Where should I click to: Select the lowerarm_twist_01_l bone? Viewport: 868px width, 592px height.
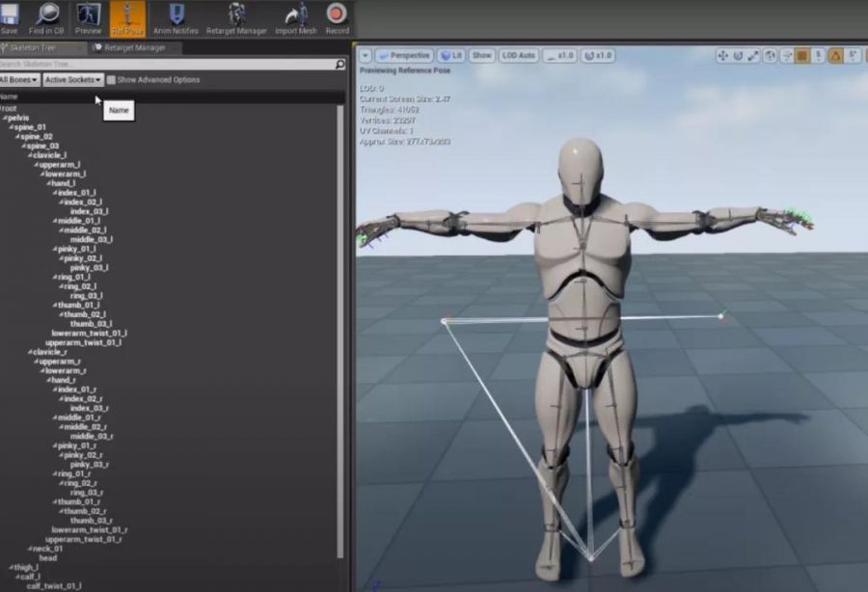pyautogui.click(x=89, y=334)
